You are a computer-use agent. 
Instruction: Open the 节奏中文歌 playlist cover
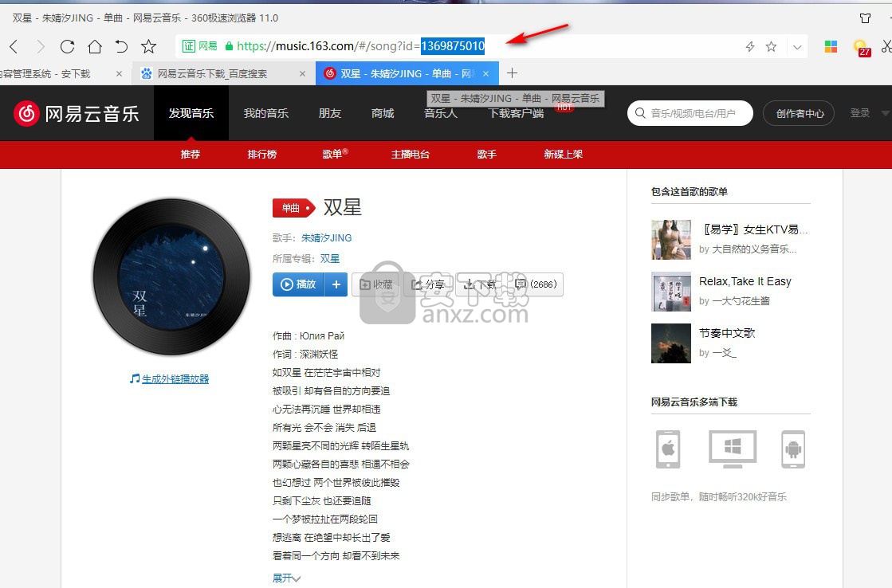(x=670, y=343)
